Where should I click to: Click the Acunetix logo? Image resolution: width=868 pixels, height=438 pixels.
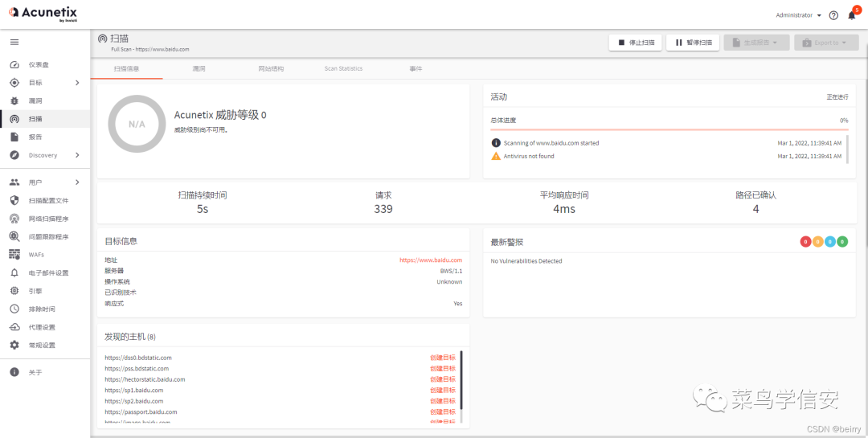pyautogui.click(x=43, y=14)
